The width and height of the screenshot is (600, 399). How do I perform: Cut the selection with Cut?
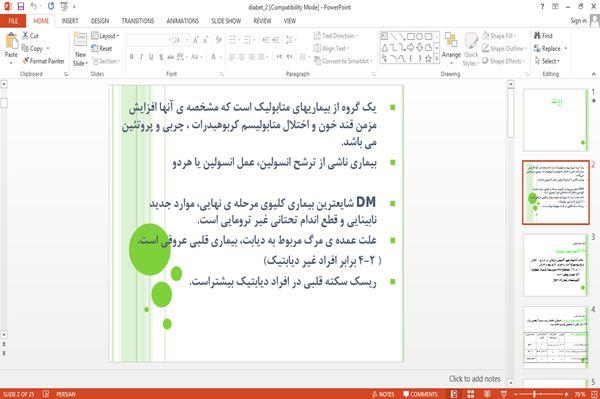(x=30, y=36)
